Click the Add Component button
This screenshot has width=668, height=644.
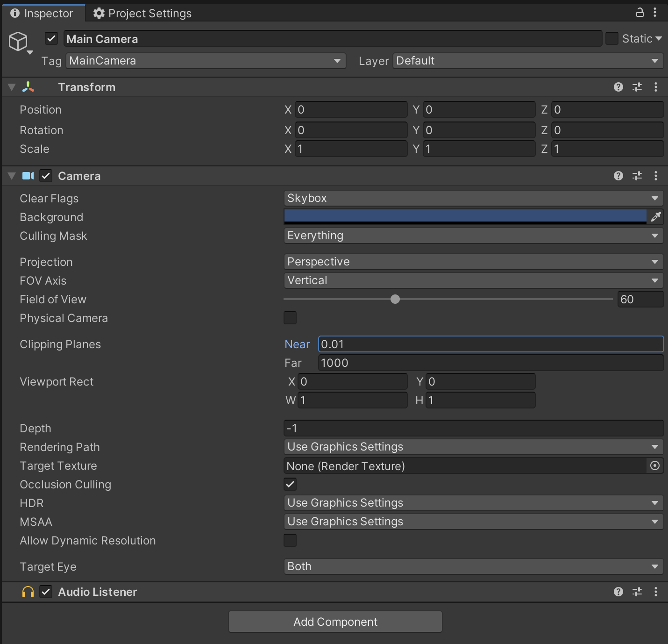click(x=334, y=622)
